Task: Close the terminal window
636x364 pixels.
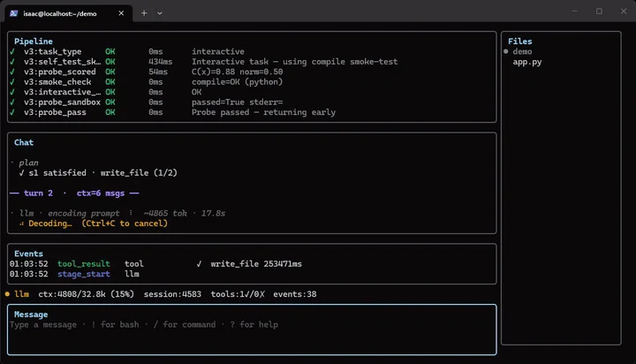Action: tap(624, 11)
